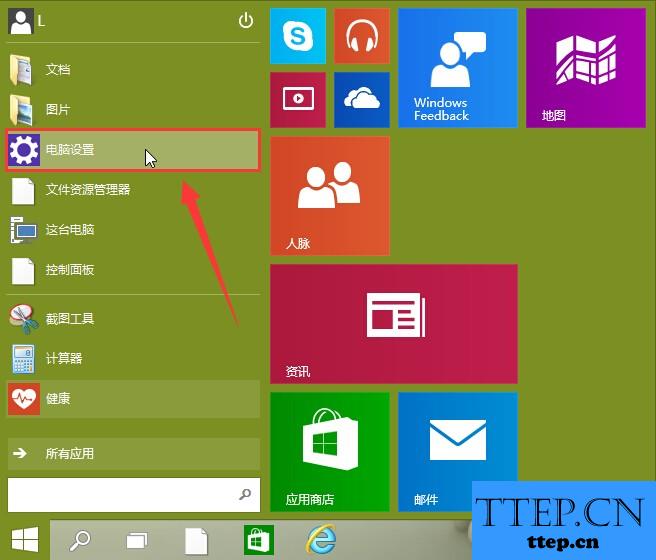The height and width of the screenshot is (560, 656).
Task: Expand 所有应用 all apps list
Action: 133,454
